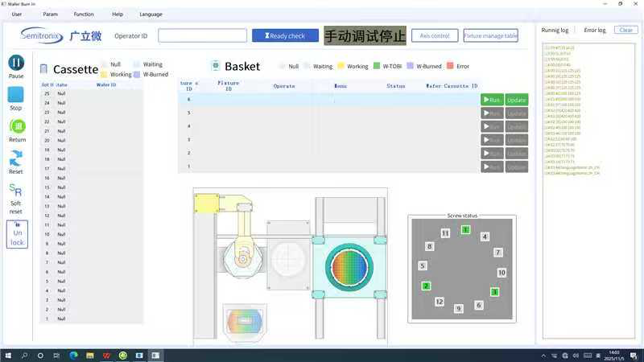Open the Param menu

(x=50, y=14)
